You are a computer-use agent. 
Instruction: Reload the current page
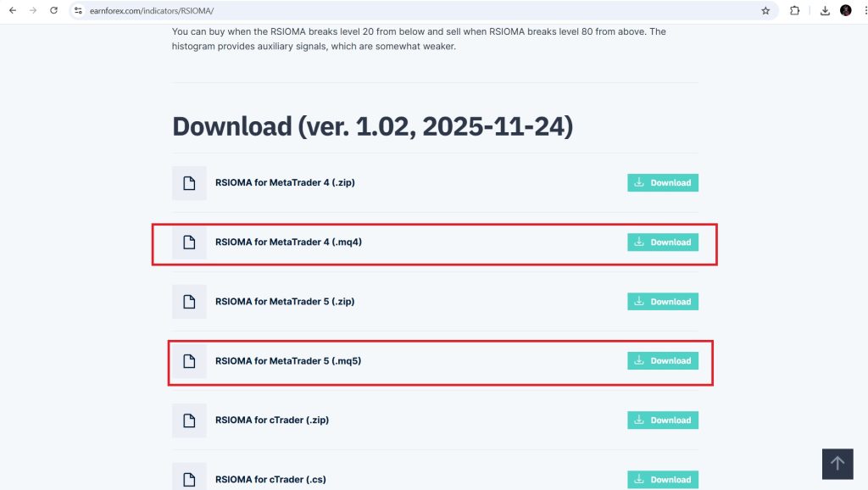click(53, 10)
